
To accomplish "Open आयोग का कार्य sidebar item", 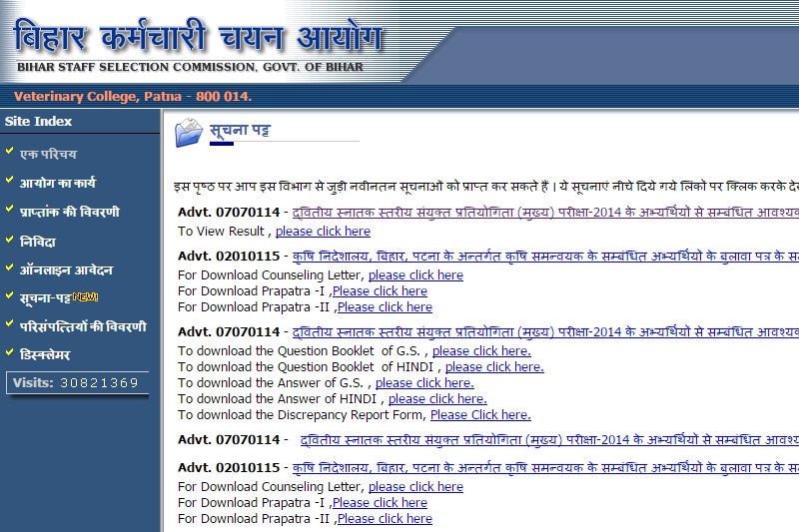I will (x=58, y=183).
